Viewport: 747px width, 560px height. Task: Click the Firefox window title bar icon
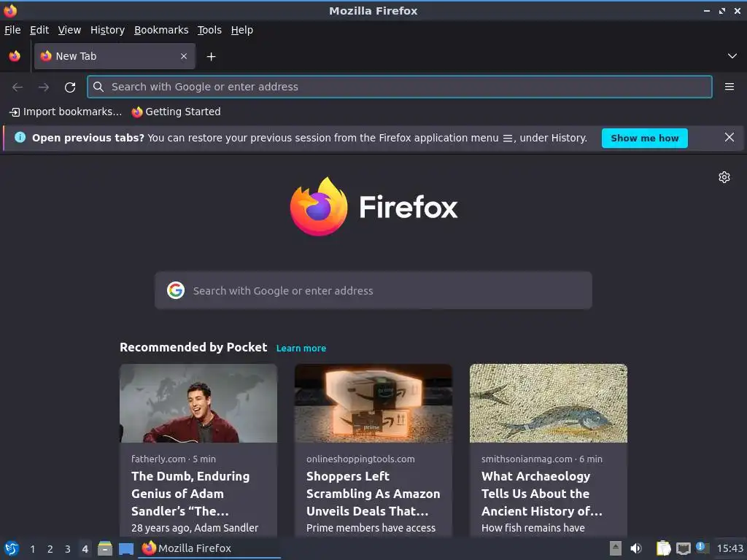(x=10, y=10)
